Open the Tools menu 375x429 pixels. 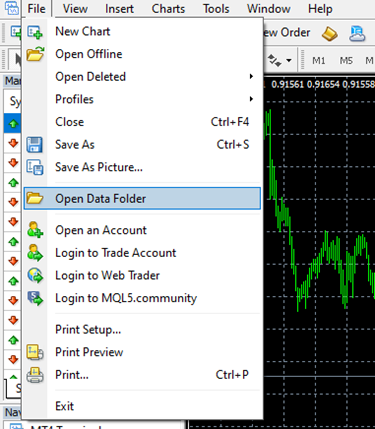pos(216,9)
